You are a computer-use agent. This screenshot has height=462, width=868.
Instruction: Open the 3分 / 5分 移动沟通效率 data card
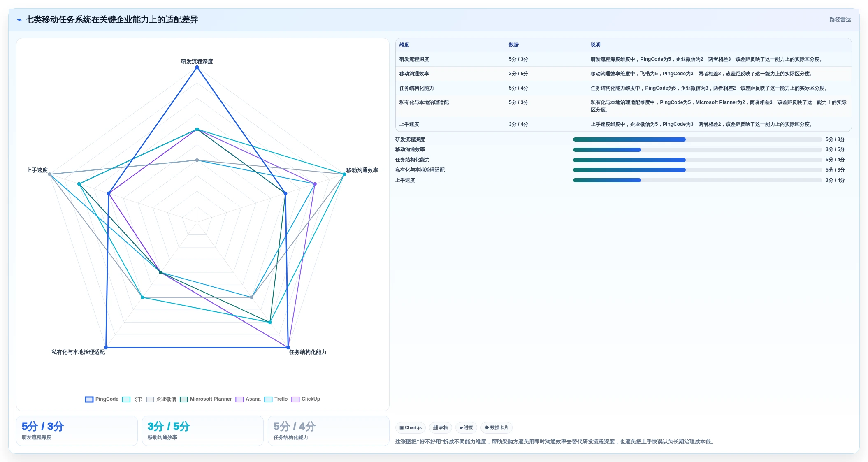[203, 431]
